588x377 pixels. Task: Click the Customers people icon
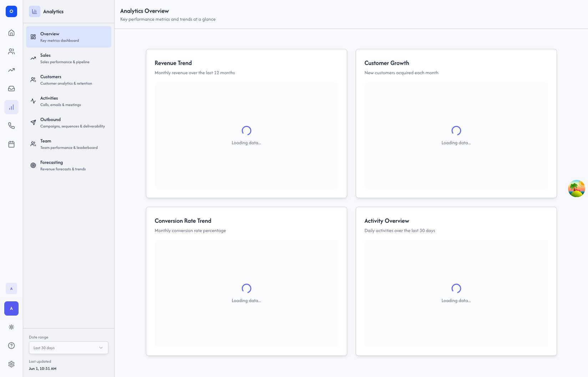[33, 80]
